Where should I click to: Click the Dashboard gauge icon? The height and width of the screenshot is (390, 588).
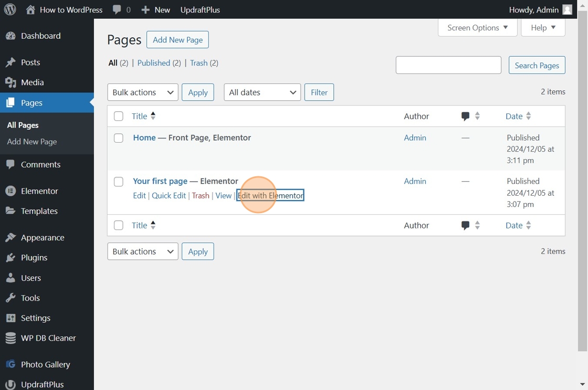coord(10,36)
